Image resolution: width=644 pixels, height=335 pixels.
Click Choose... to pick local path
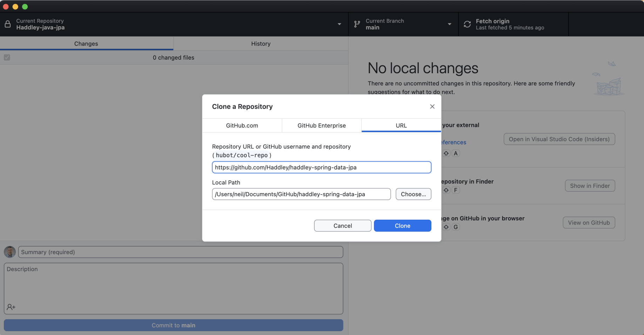tap(413, 194)
